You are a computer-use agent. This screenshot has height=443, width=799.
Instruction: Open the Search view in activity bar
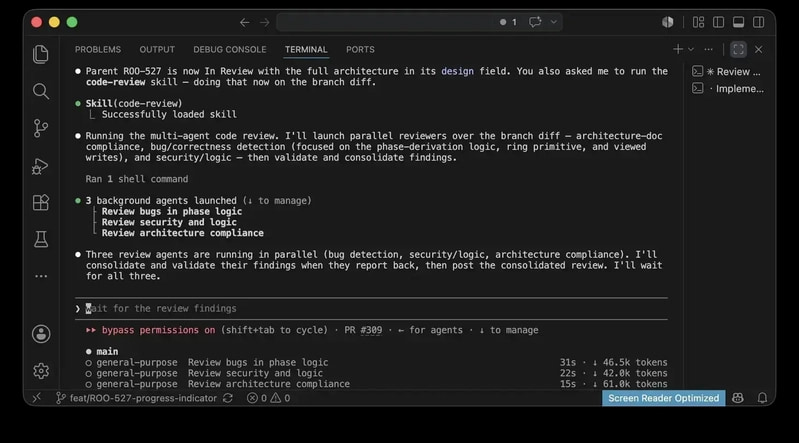click(x=41, y=91)
